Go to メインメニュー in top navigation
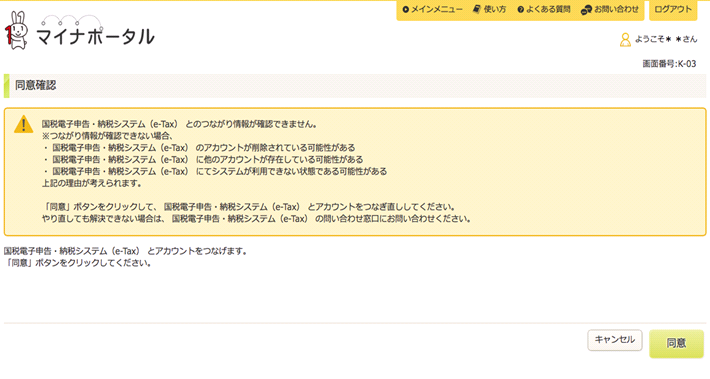Viewport: 710px width, 379px height. pyautogui.click(x=437, y=9)
